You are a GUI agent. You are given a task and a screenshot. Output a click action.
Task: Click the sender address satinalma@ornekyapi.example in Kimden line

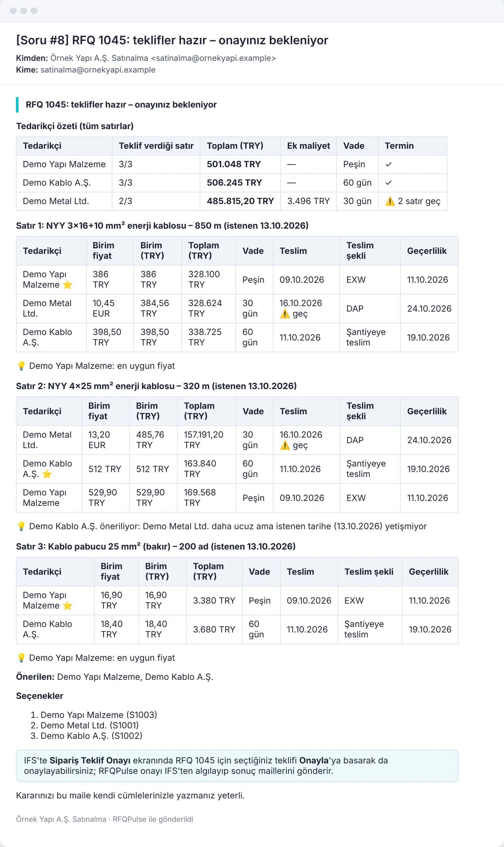click(x=213, y=58)
